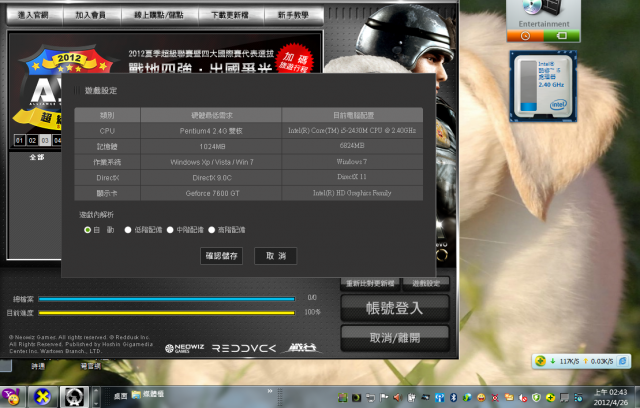Click the Entertainment disc and clapperboard icon
This screenshot has width=640, height=408.
(543, 8)
